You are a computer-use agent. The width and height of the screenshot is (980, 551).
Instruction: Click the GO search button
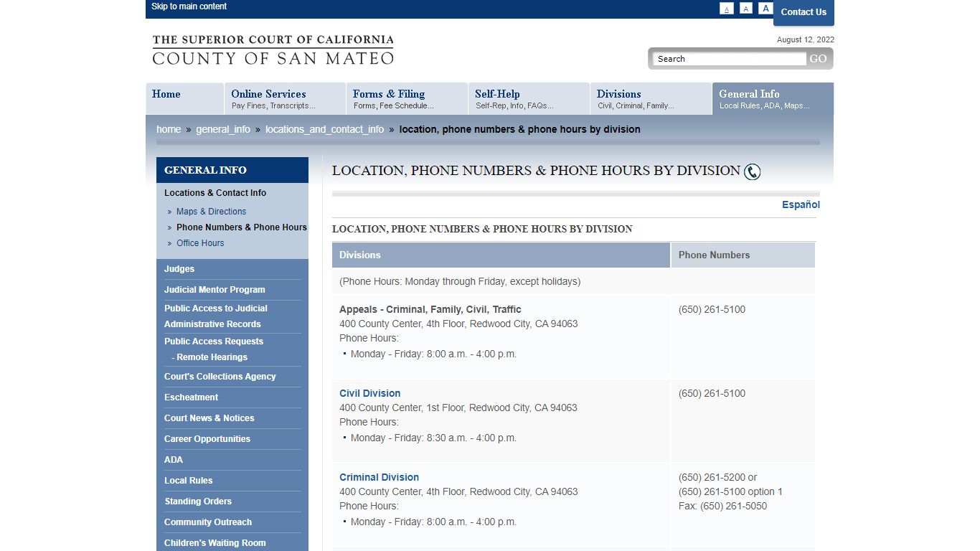[819, 59]
